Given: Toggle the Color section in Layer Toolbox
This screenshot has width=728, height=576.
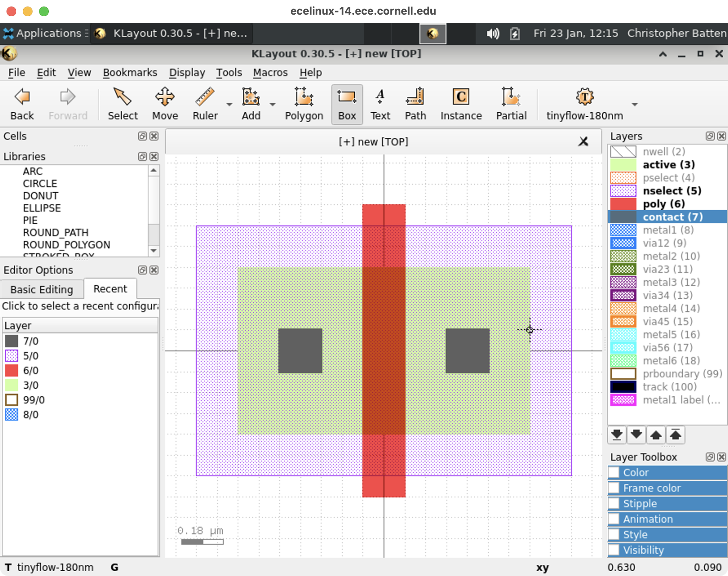Looking at the screenshot, I should [614, 472].
